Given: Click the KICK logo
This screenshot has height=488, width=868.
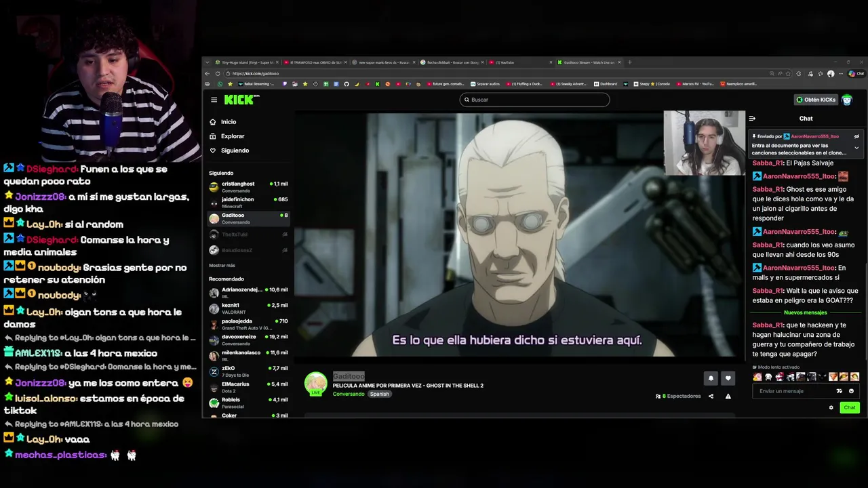Looking at the screenshot, I should [241, 100].
